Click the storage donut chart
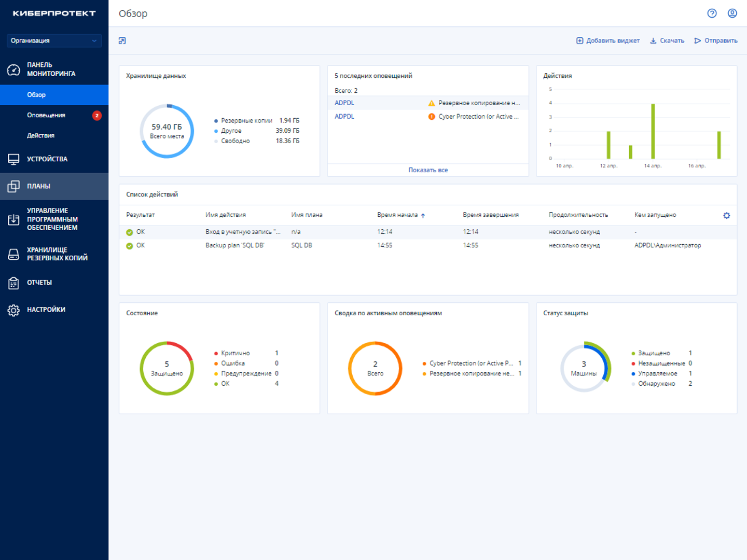Viewport: 747px width, 560px height. (167, 131)
